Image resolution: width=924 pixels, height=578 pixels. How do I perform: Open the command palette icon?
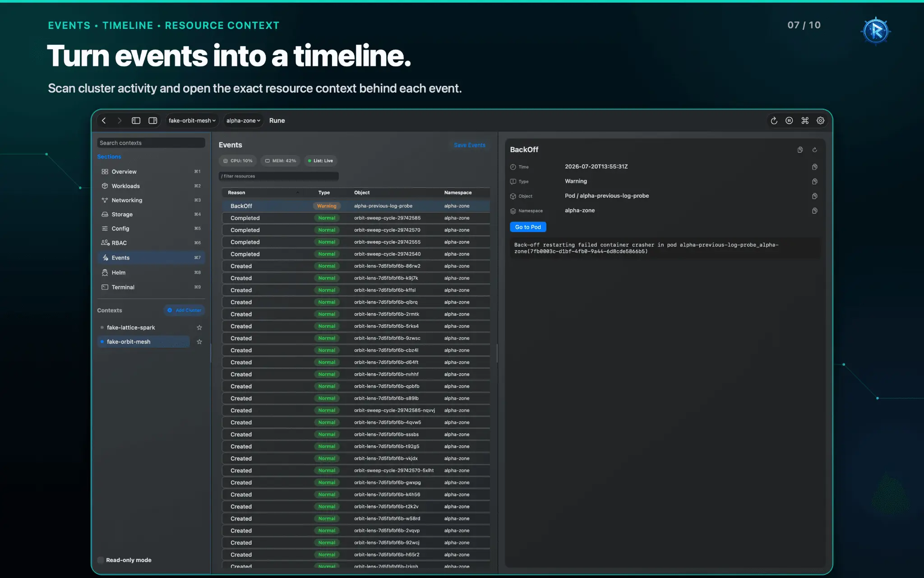pyautogui.click(x=805, y=121)
